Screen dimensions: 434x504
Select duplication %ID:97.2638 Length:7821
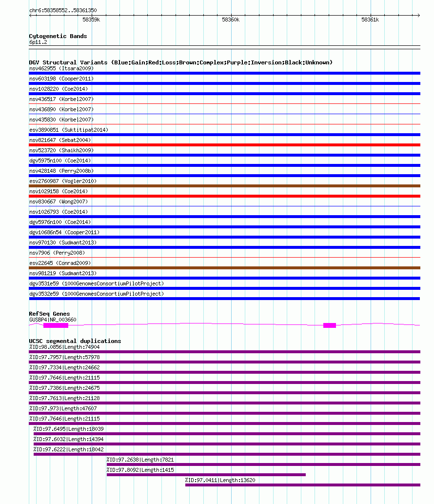140,460
